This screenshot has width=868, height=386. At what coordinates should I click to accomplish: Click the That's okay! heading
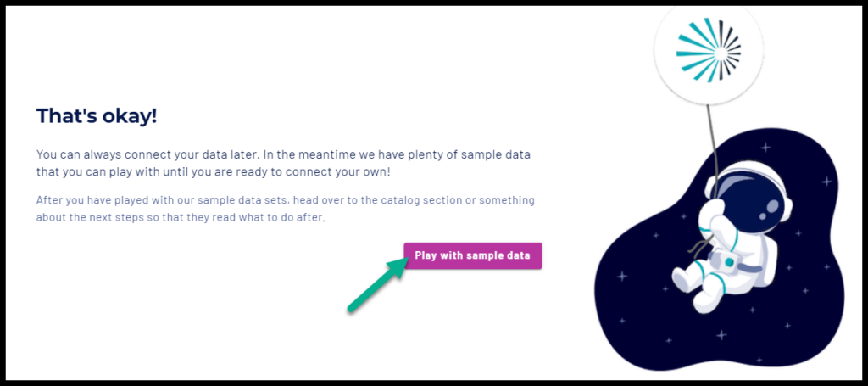pos(97,116)
